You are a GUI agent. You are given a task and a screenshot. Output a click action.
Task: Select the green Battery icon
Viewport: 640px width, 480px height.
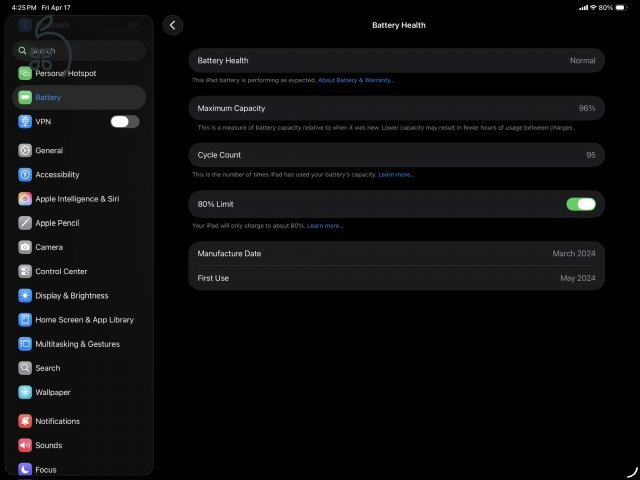click(x=25, y=98)
